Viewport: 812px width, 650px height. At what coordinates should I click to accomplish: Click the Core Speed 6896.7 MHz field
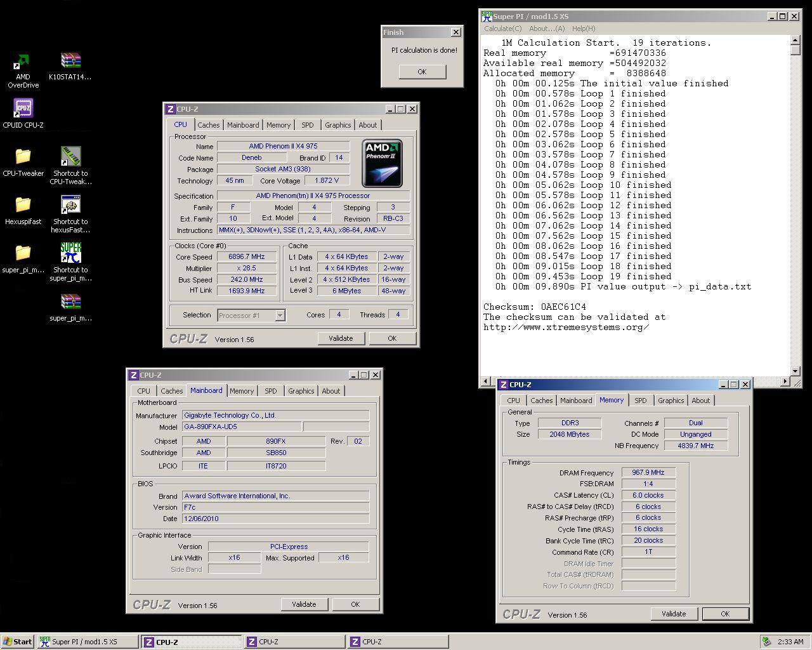[x=247, y=257]
